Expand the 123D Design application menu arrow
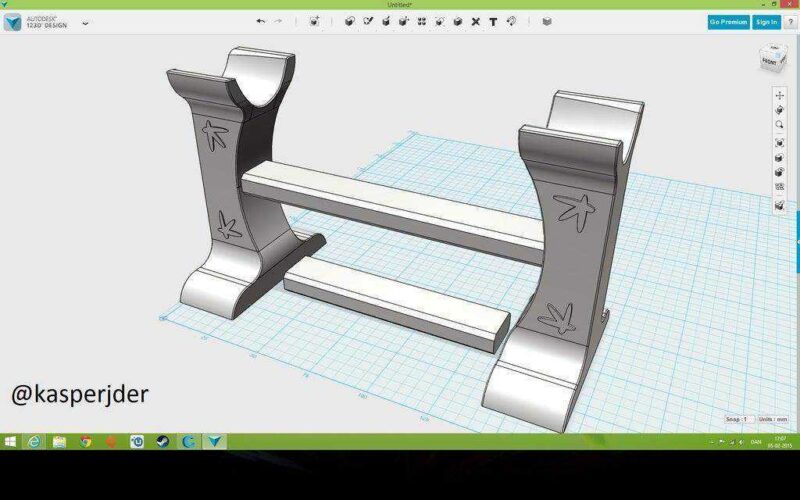The height and width of the screenshot is (500, 800). pyautogui.click(x=85, y=23)
